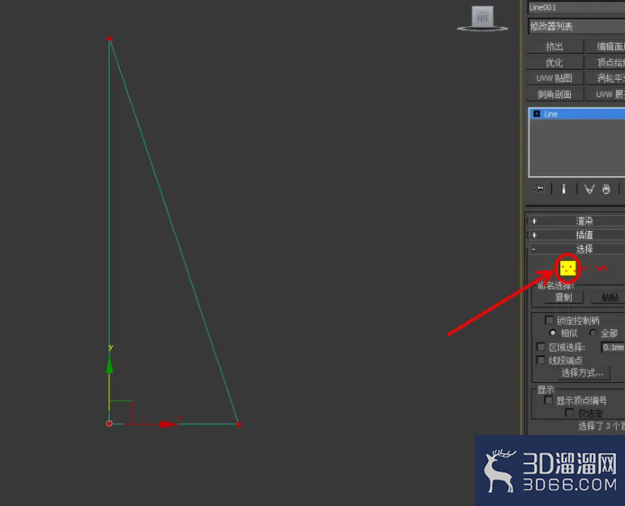Click the 顶点绘制 modifier button
This screenshot has height=506, width=625.
(605, 63)
